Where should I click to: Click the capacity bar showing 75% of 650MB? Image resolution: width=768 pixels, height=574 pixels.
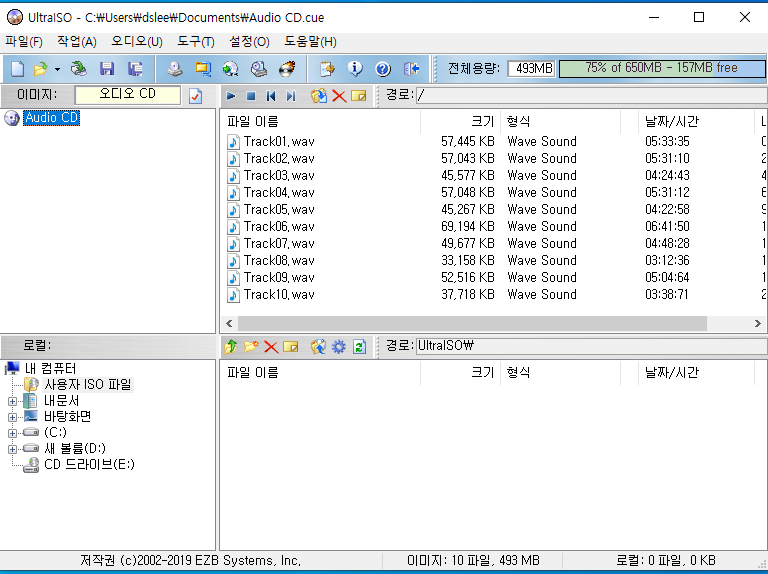[x=661, y=68]
